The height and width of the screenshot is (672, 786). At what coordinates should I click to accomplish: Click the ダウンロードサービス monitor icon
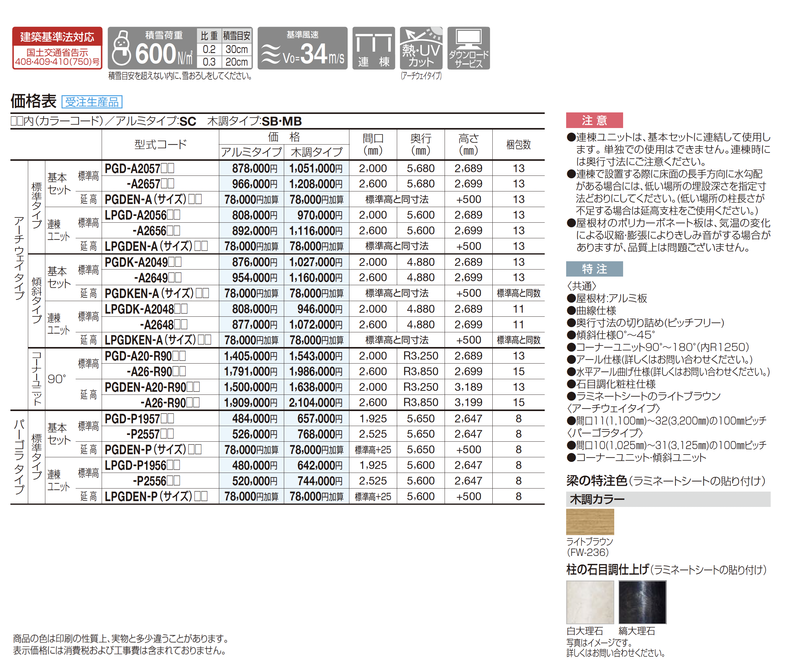[468, 48]
